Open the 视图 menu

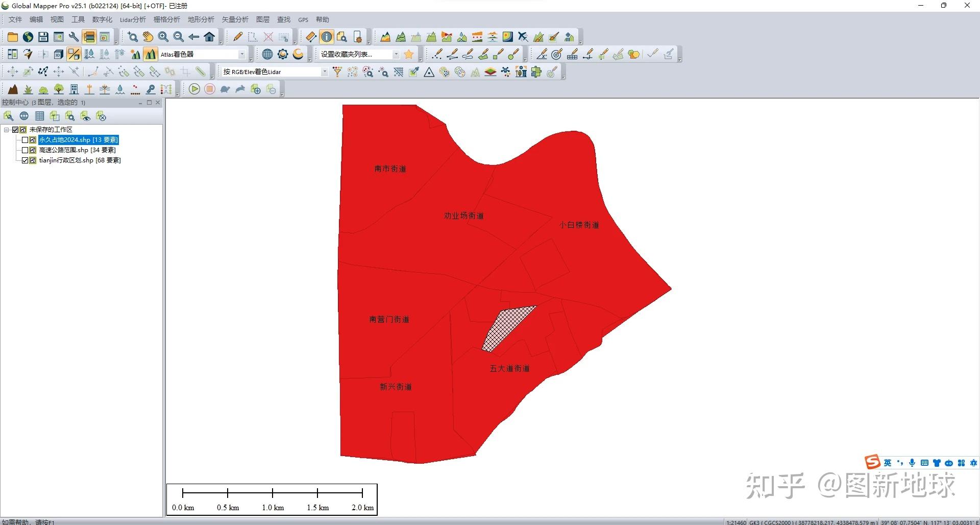57,19
